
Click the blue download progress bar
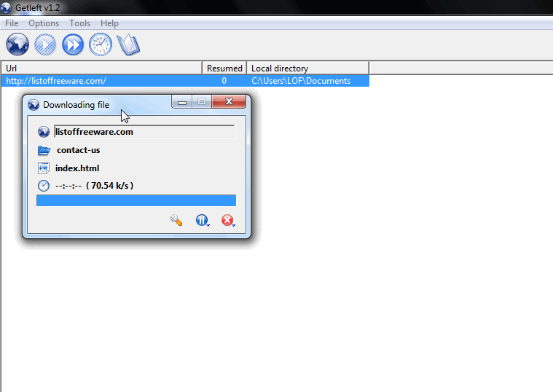136,200
